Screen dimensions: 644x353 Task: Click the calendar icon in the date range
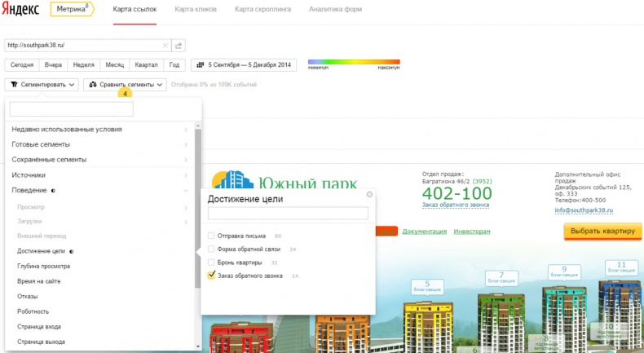click(201, 65)
